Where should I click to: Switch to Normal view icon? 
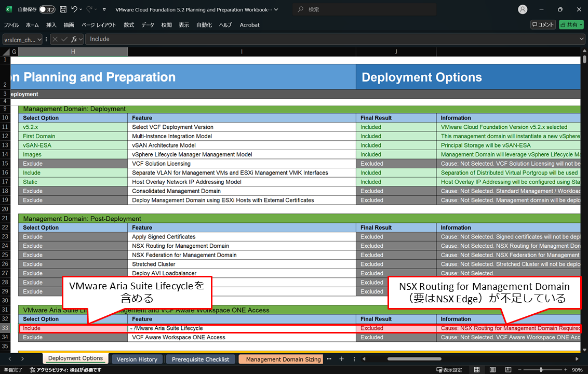(x=477, y=370)
